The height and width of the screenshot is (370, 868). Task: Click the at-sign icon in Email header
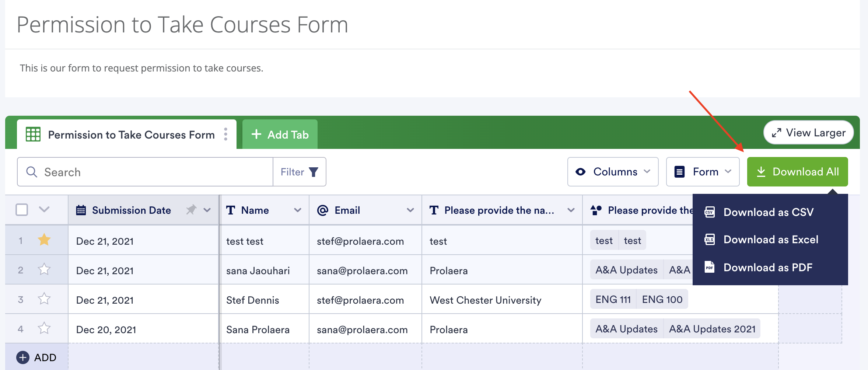point(322,210)
